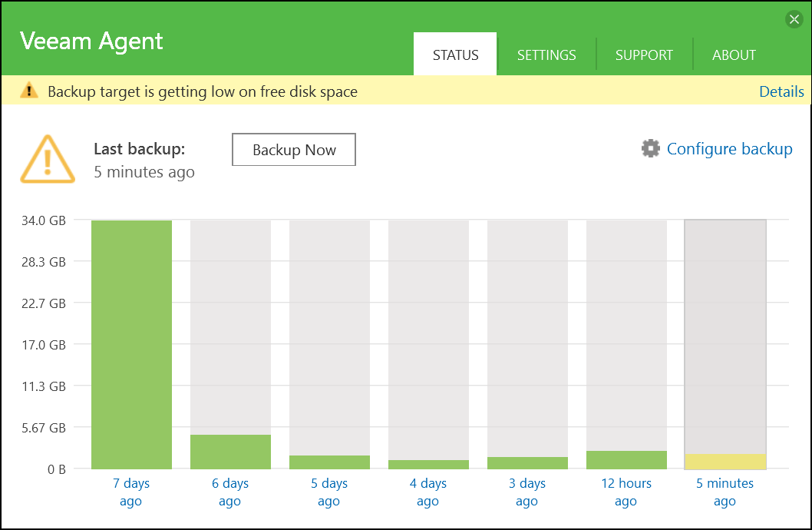
Task: Click Details on the disk space warning
Action: (x=781, y=91)
